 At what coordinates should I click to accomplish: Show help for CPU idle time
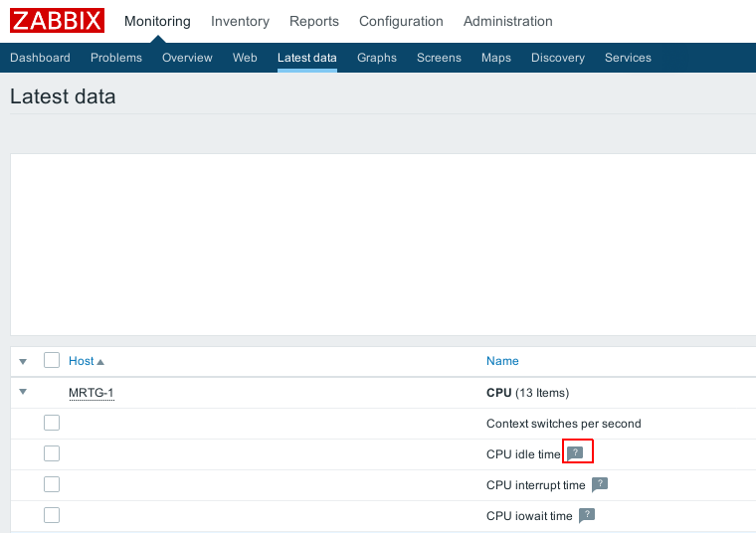(575, 453)
